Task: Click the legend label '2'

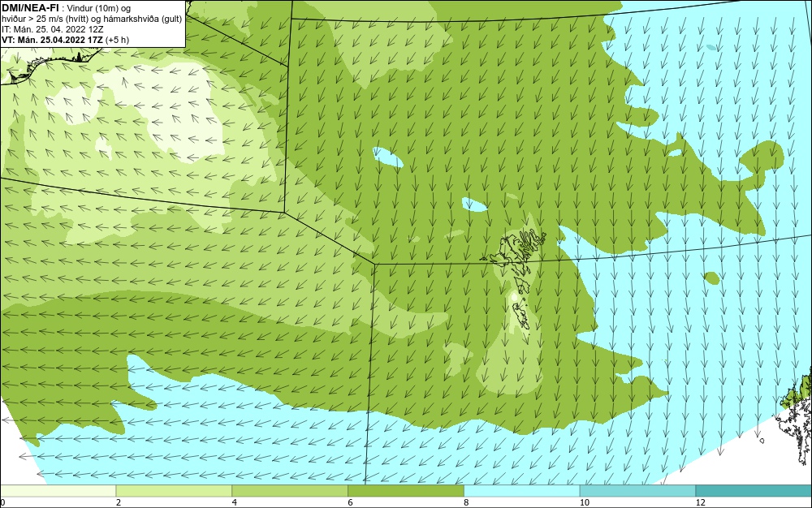Action: pos(118,502)
